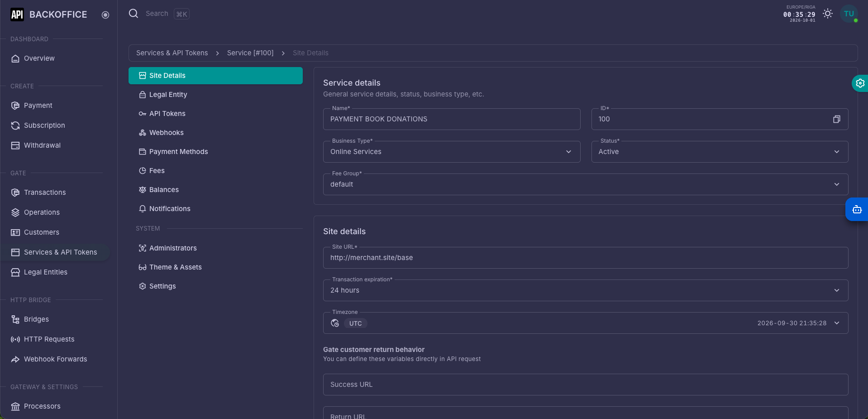This screenshot has height=419, width=868.
Task: Open the teal settings gear panel
Action: pyautogui.click(x=860, y=83)
